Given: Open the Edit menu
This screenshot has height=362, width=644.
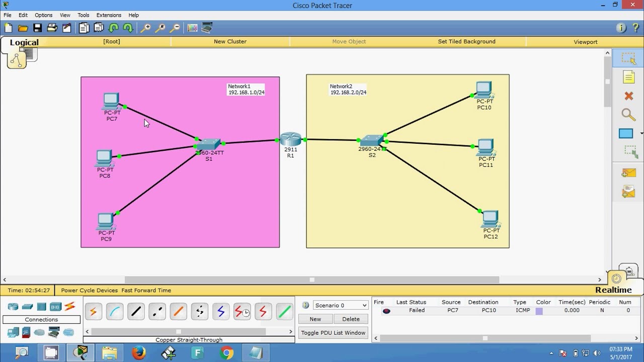Looking at the screenshot, I should point(23,15).
